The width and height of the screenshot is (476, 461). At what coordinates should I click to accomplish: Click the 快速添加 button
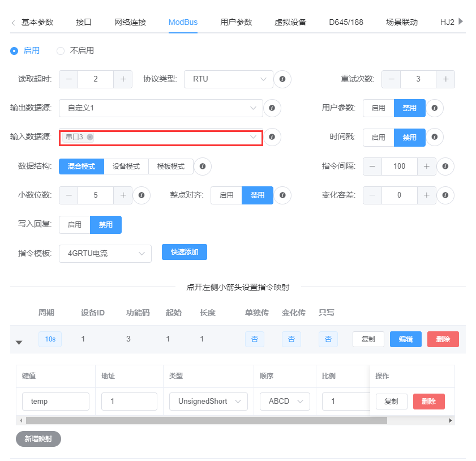[x=184, y=252]
